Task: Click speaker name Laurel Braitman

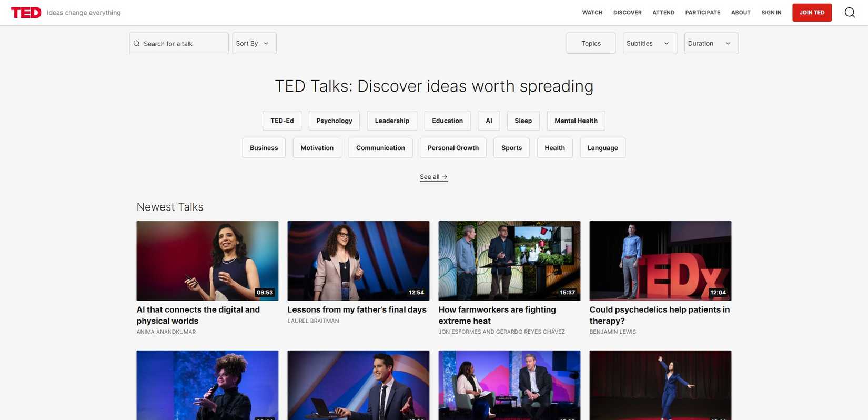Action: 314,321
